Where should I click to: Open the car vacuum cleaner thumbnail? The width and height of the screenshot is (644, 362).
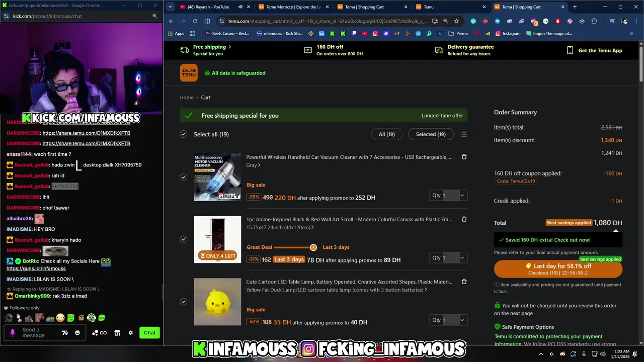click(x=217, y=177)
